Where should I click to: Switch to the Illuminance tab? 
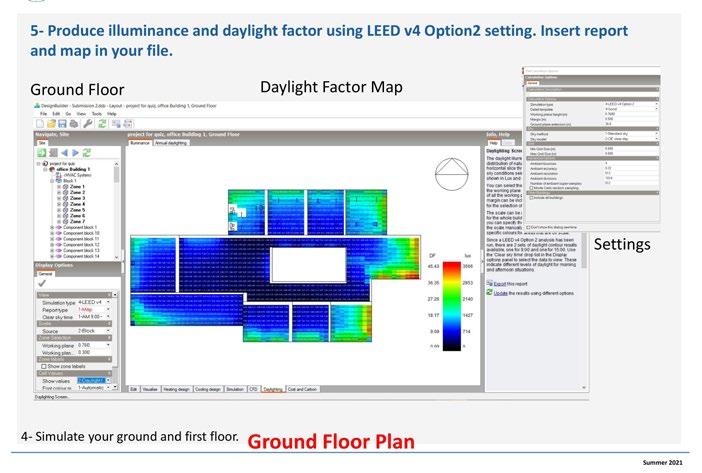140,143
